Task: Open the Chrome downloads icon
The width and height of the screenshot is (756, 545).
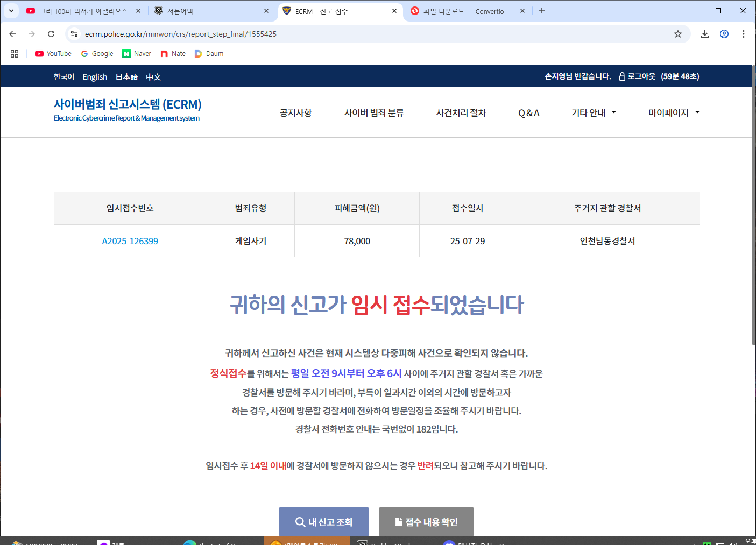Action: pos(704,34)
